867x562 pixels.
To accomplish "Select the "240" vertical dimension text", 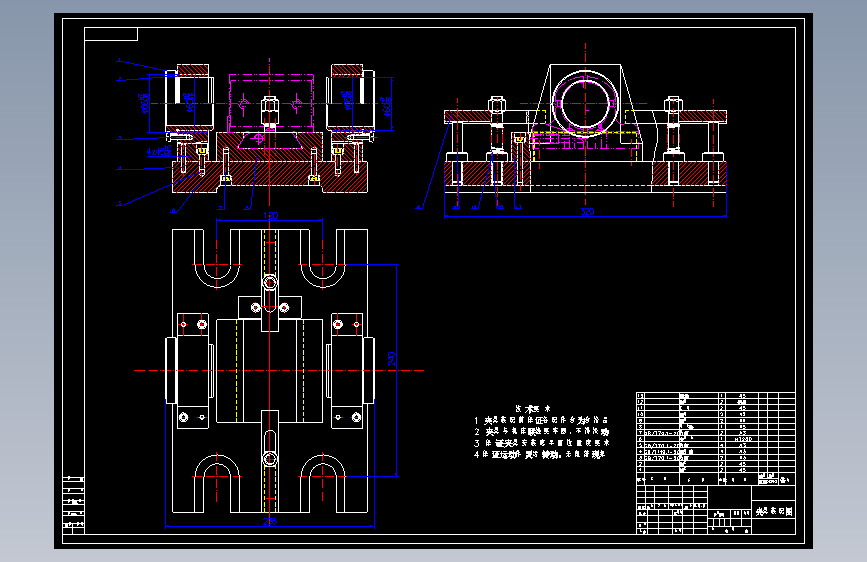I will [391, 358].
